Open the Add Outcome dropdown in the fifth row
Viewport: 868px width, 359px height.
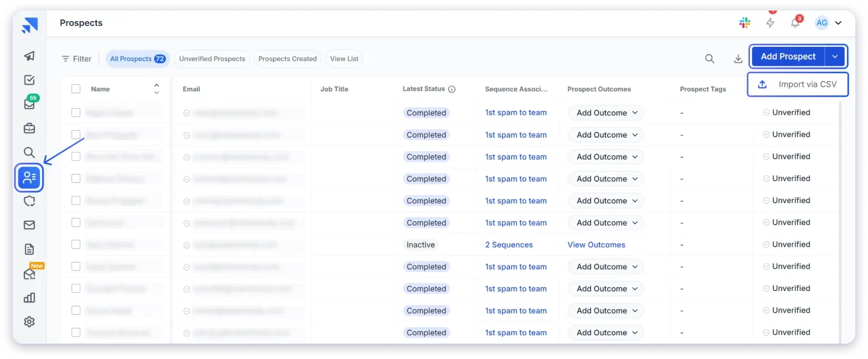pyautogui.click(x=606, y=201)
